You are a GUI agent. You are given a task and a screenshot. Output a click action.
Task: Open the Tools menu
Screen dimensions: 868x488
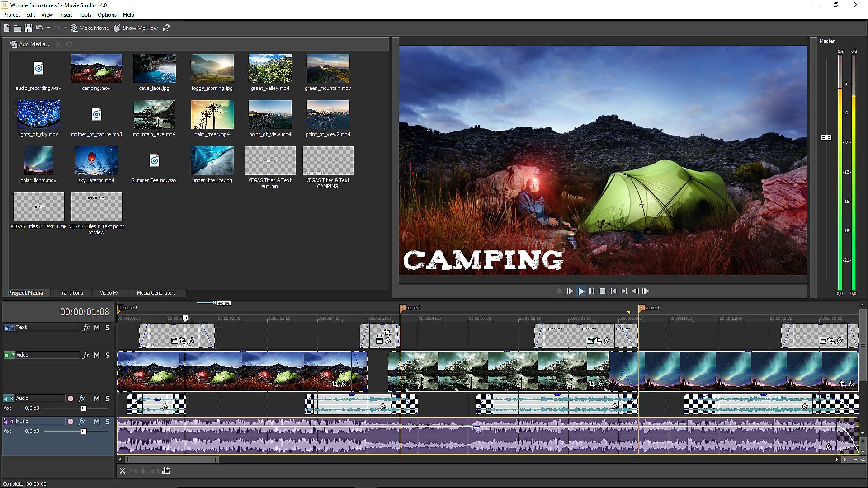85,15
